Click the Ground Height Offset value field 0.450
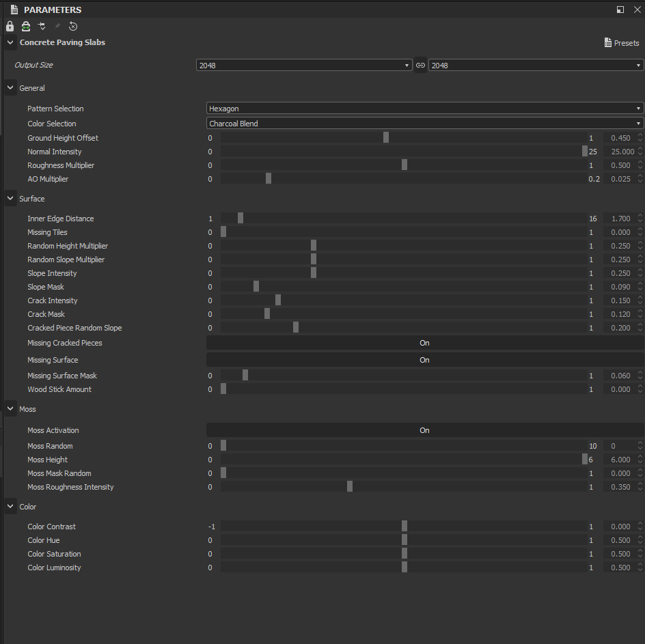645x644 pixels. point(620,138)
